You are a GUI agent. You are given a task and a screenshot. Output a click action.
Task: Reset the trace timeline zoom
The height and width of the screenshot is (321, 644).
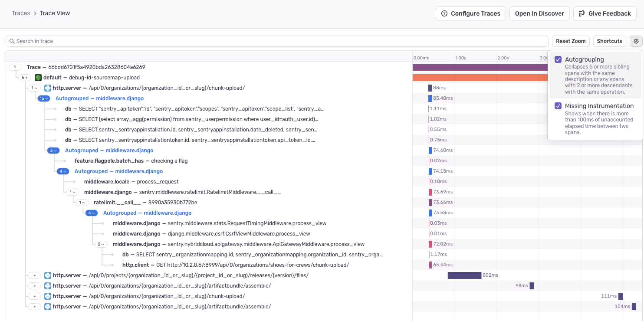click(571, 41)
